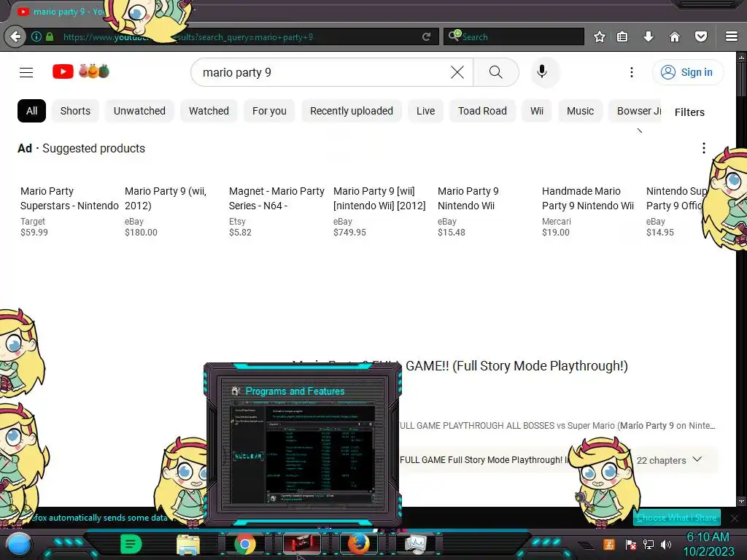Click the Java orange tray icon
Viewport: 747px width, 560px height.
609,544
